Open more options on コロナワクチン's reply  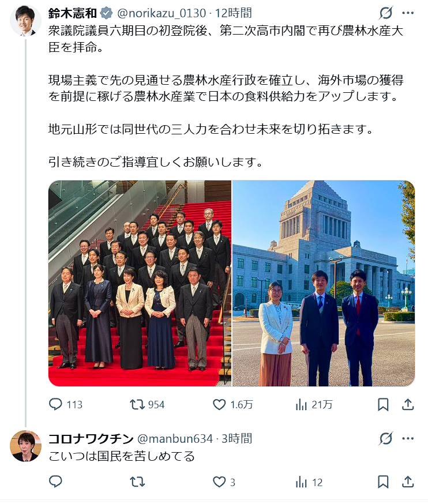pos(408,438)
